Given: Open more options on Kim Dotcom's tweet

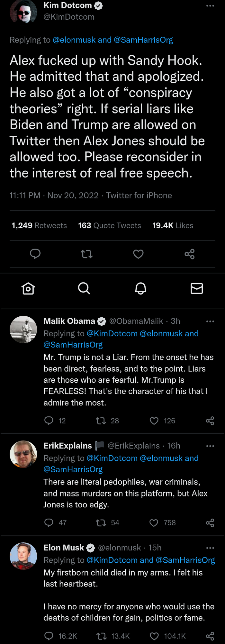Looking at the screenshot, I should click(x=210, y=6).
